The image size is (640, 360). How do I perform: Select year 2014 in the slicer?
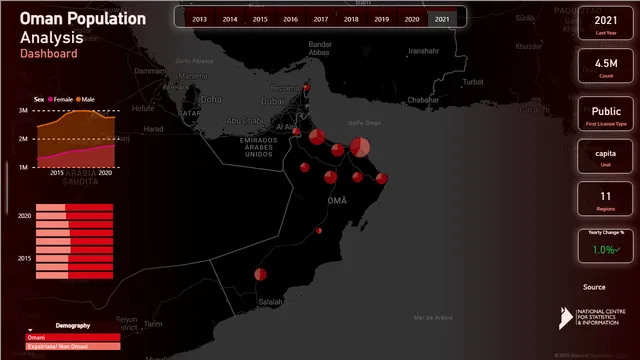click(x=230, y=19)
